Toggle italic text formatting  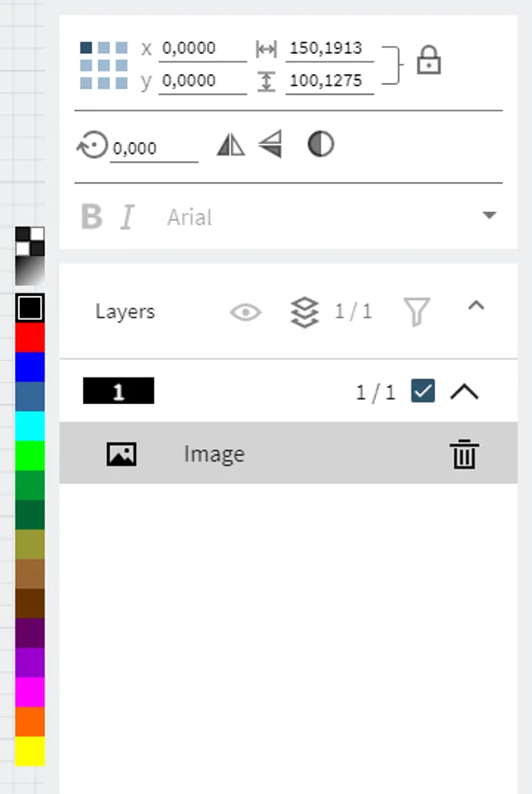pyautogui.click(x=126, y=218)
